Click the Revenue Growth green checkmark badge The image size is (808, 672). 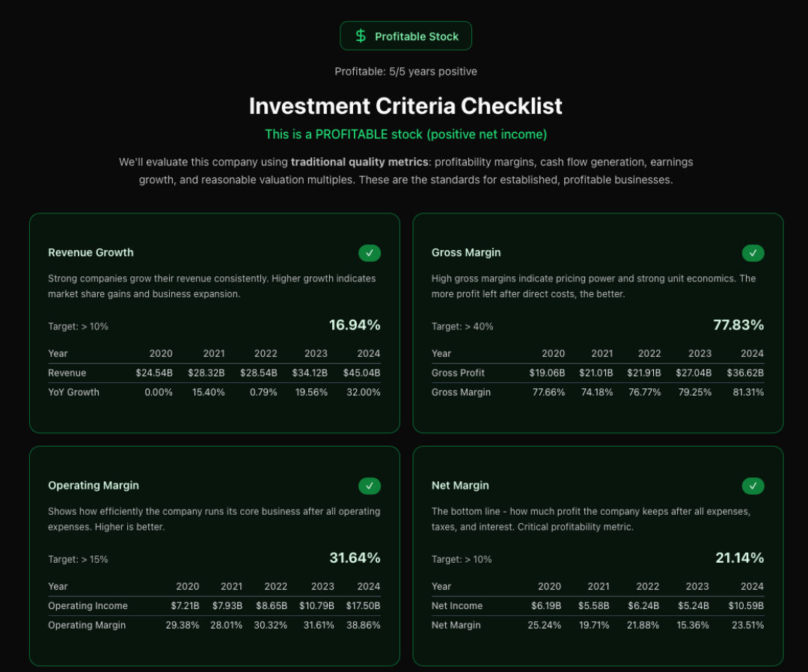[x=370, y=253]
